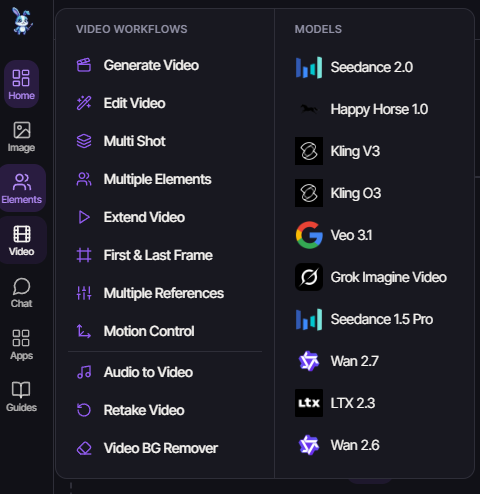
Task: Click the Multi Shot layers icon
Action: (84, 141)
